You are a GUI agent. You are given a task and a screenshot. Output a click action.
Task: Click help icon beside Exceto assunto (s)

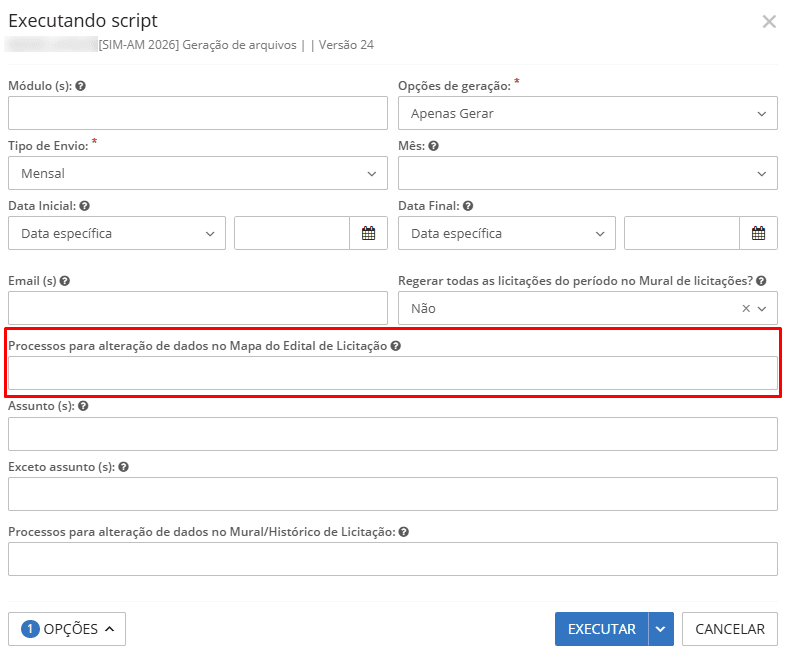[x=123, y=467]
